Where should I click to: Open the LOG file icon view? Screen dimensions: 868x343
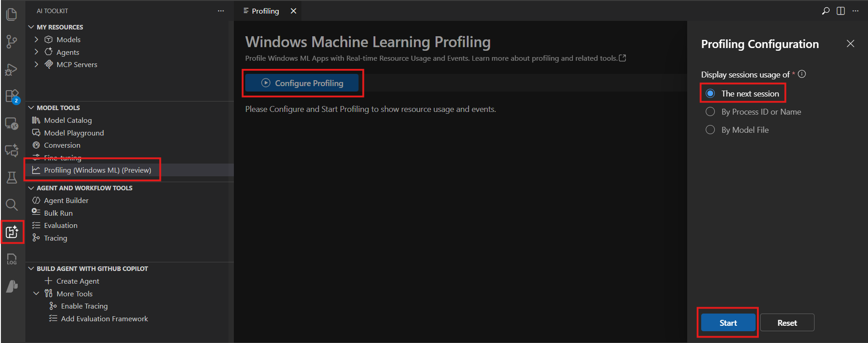pos(12,259)
